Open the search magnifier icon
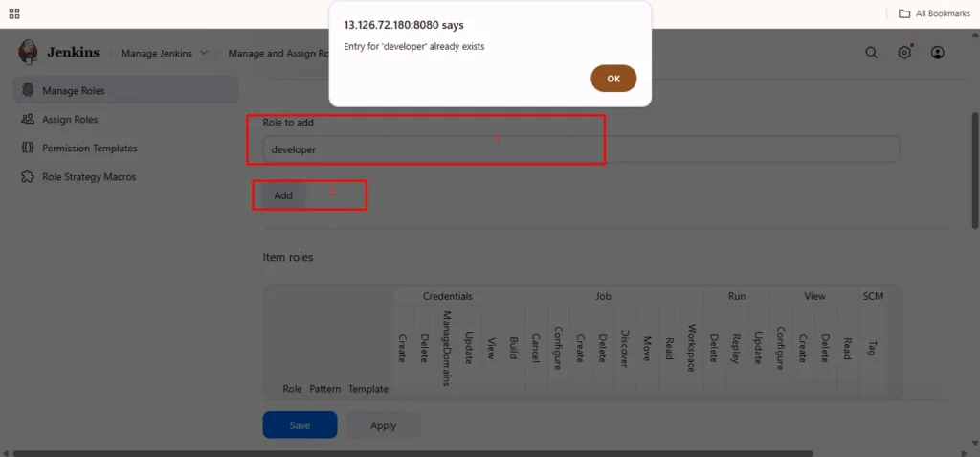 [x=871, y=53]
